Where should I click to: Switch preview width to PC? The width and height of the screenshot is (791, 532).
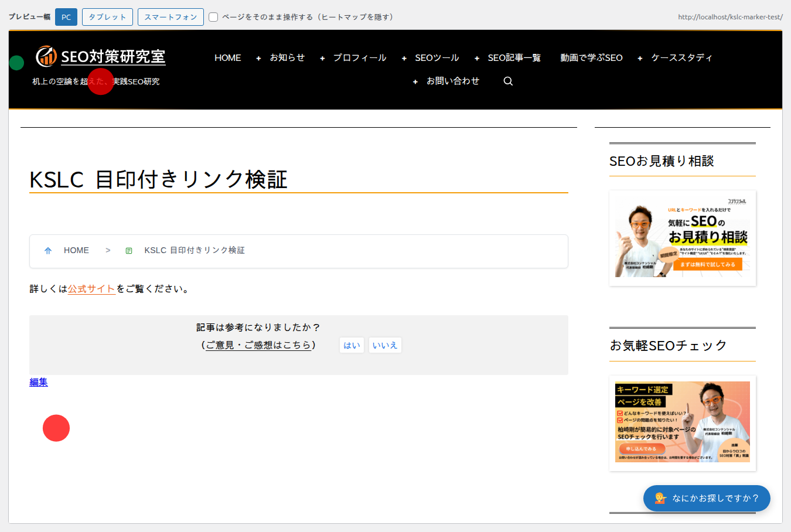pyautogui.click(x=66, y=17)
